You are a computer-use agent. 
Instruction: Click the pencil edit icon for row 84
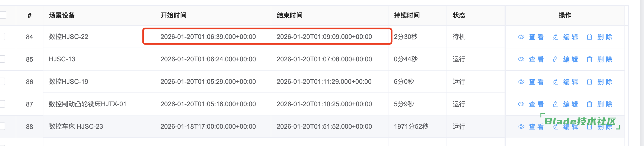click(x=555, y=37)
